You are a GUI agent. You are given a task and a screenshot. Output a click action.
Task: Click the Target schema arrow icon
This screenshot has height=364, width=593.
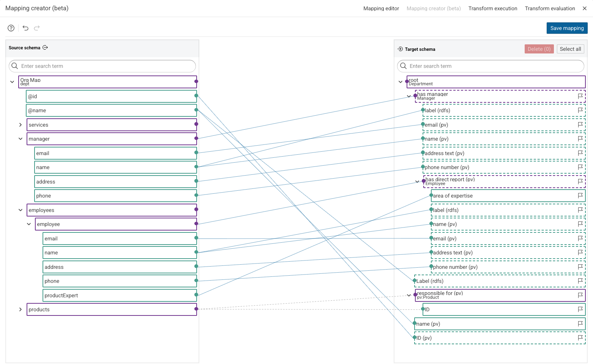(400, 49)
